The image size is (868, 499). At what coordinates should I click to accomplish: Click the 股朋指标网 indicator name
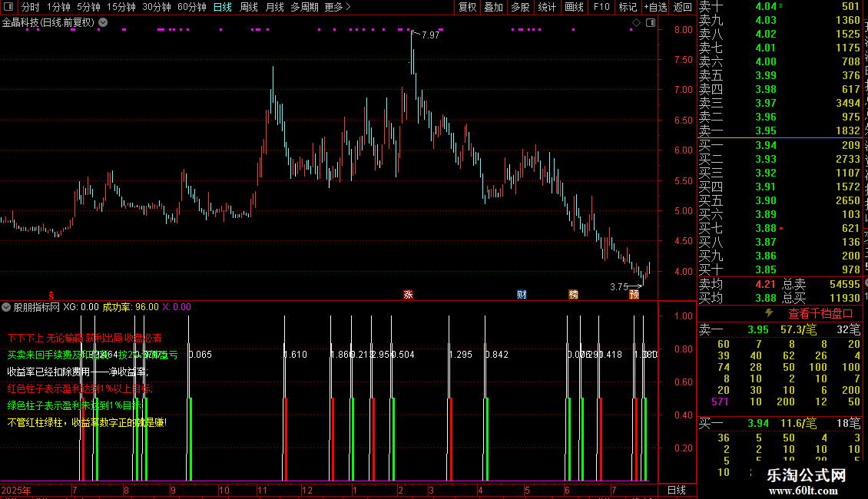click(x=37, y=307)
